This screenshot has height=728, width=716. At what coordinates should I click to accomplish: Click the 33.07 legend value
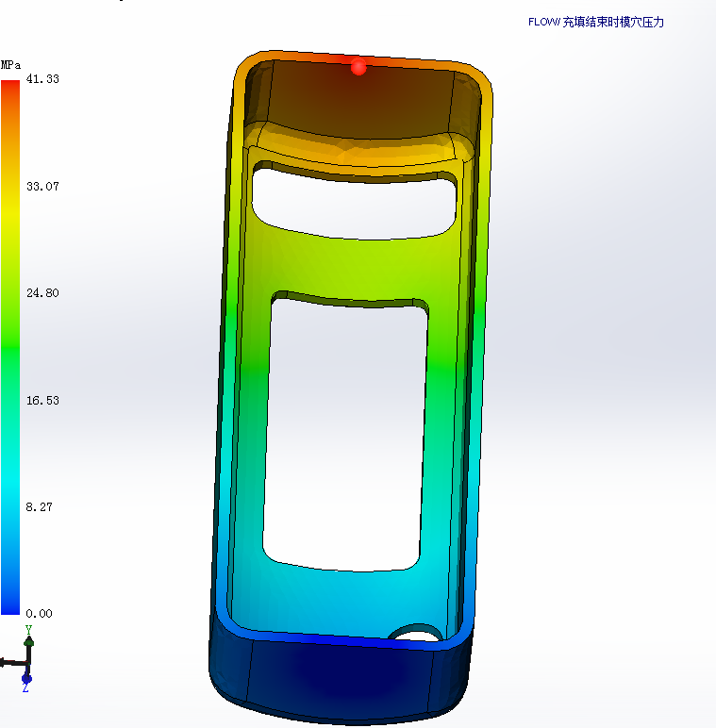click(x=43, y=187)
